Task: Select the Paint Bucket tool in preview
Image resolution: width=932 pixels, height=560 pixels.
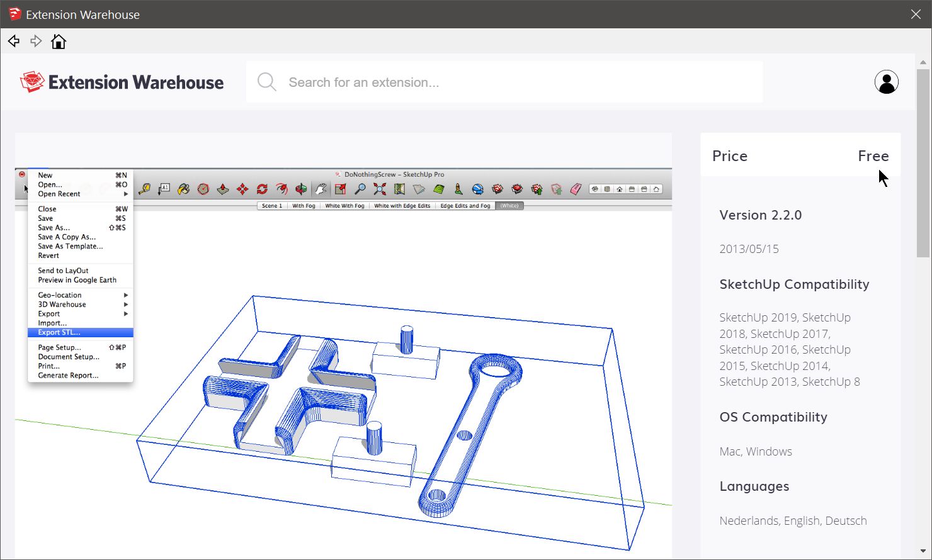Action: (x=183, y=189)
